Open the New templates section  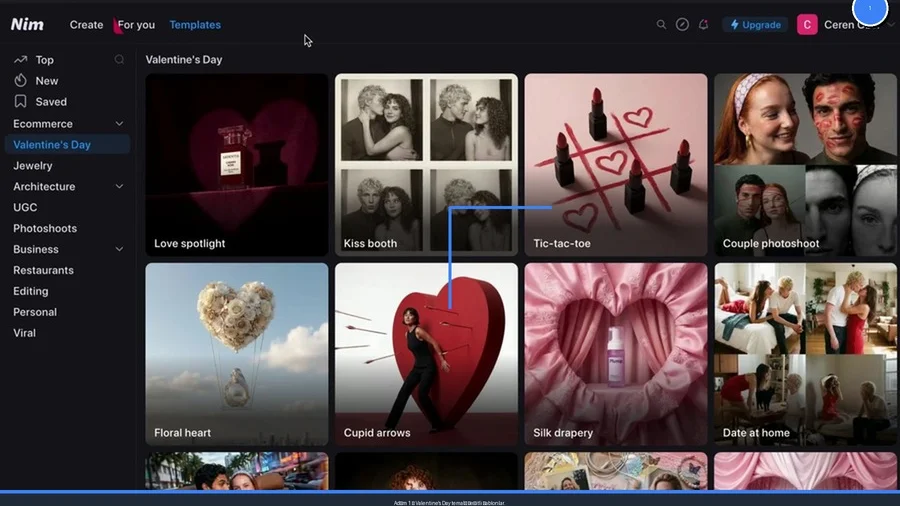tap(46, 81)
